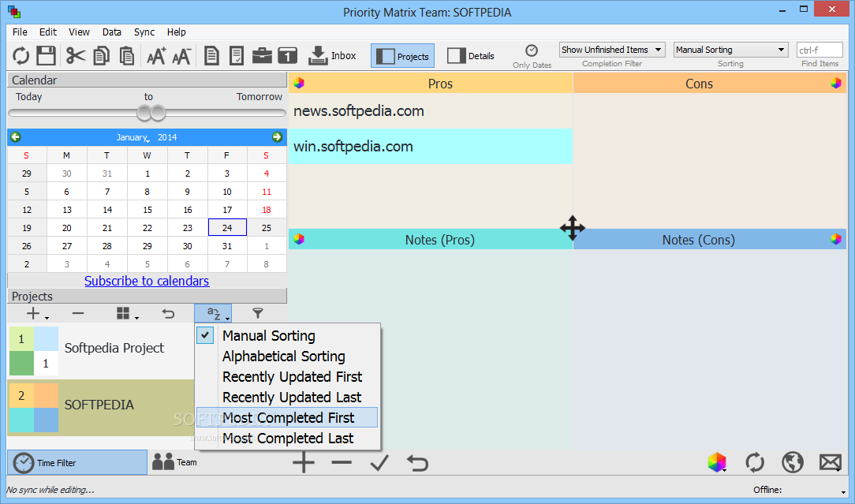The image size is (855, 504).
Task: Click the remove project minus icon
Action: [x=78, y=314]
